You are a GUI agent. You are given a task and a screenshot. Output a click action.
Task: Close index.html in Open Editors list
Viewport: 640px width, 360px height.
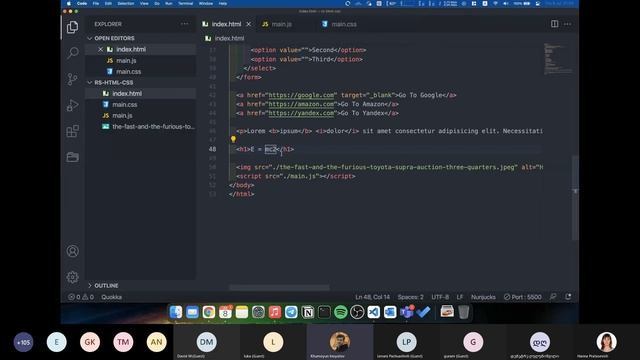[x=100, y=49]
